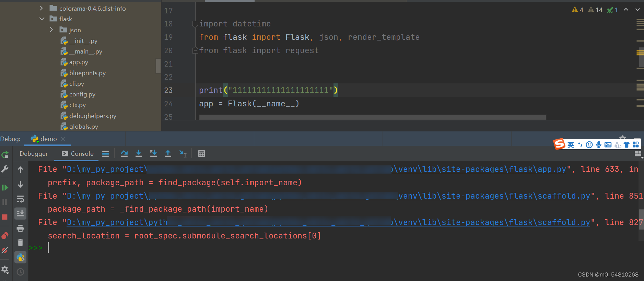Open View Breakpoints icon
644x281 pixels.
pyautogui.click(x=5, y=236)
